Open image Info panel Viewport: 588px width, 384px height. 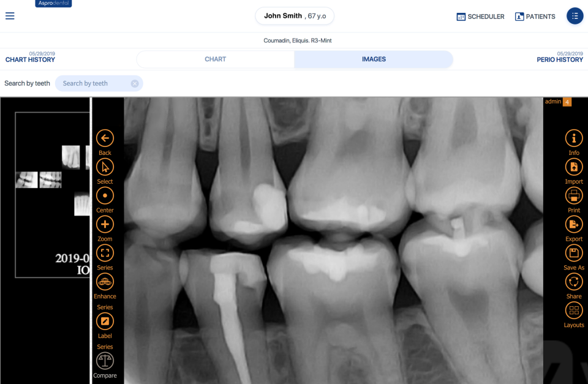574,138
